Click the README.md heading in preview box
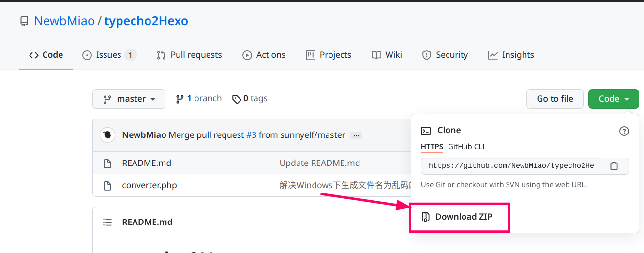Viewport: 644px width, 253px height. tap(148, 222)
